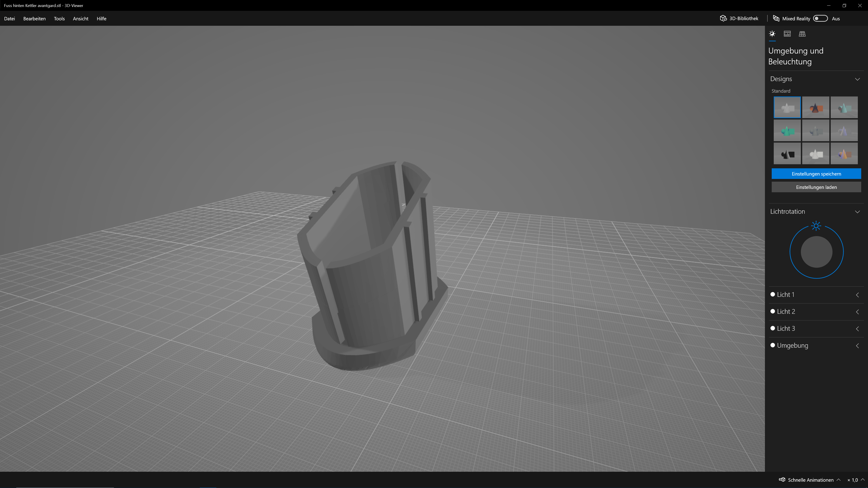Expand the Licht 3 settings arrow

[x=857, y=329]
